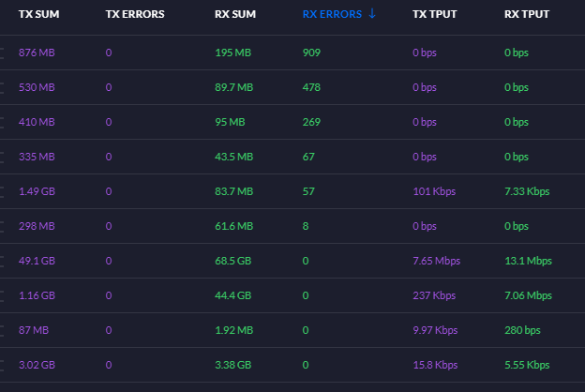The width and height of the screenshot is (585, 392).
Task: Click the 3.38 GB RX sum value
Action: pos(233,365)
